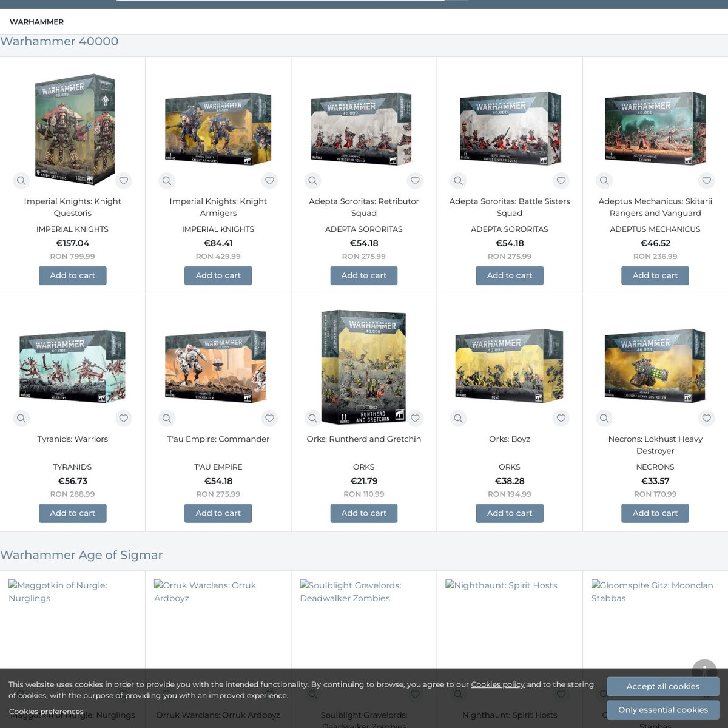Open Cookies preferences
The width and height of the screenshot is (728, 728).
point(46,712)
